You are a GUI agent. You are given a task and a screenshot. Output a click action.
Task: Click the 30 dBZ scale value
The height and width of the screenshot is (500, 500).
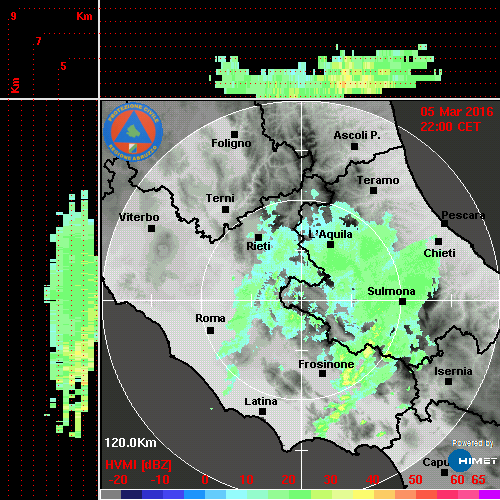[x=331, y=480]
